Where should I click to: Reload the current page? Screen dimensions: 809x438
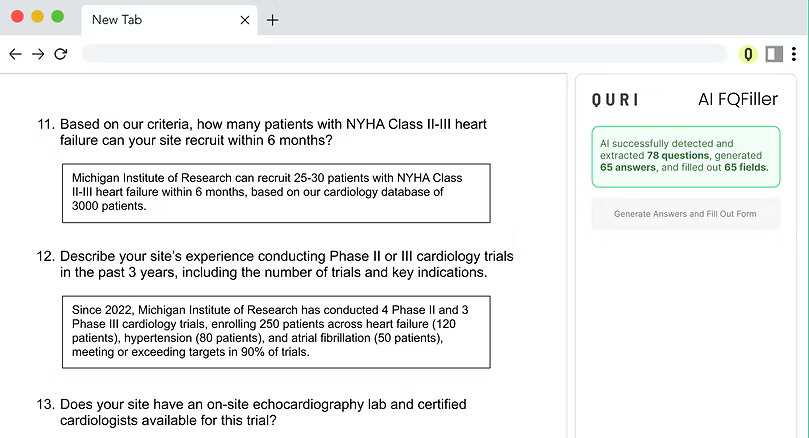point(61,54)
